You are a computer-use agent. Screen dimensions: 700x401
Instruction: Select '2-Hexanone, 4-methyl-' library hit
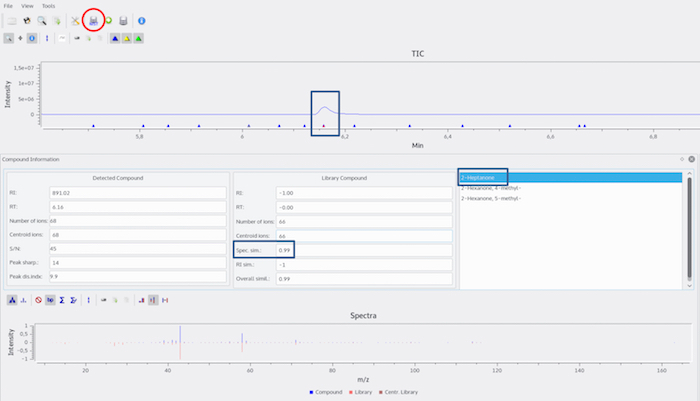click(x=493, y=188)
